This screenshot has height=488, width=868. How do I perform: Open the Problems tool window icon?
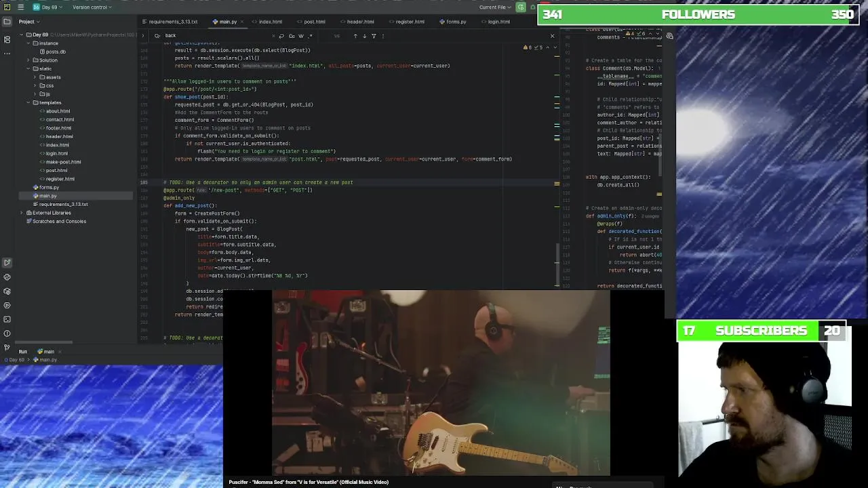(x=7, y=333)
